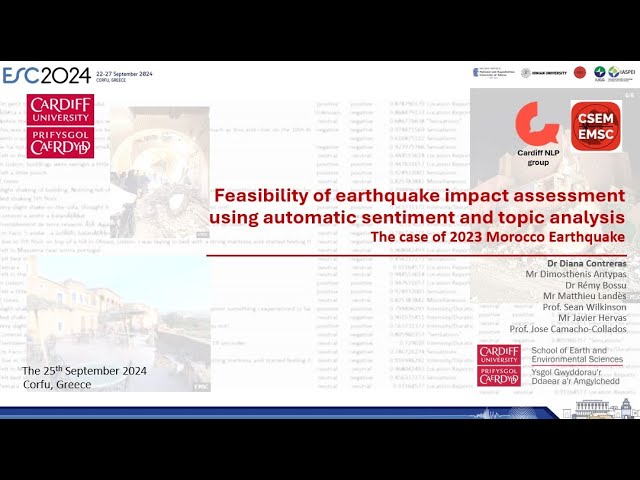Viewport: 640px width, 480px height.
Task: Click the building illustration in footer corner
Action: (x=600, y=409)
